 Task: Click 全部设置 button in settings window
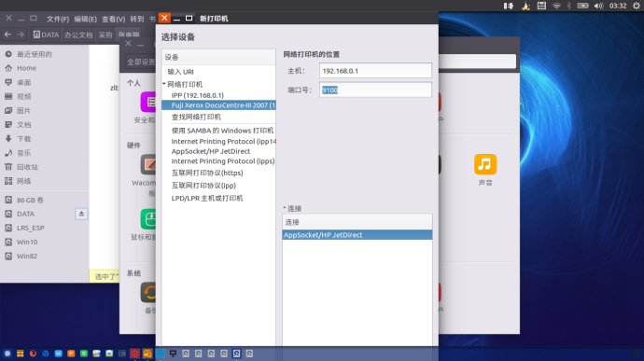click(x=140, y=62)
